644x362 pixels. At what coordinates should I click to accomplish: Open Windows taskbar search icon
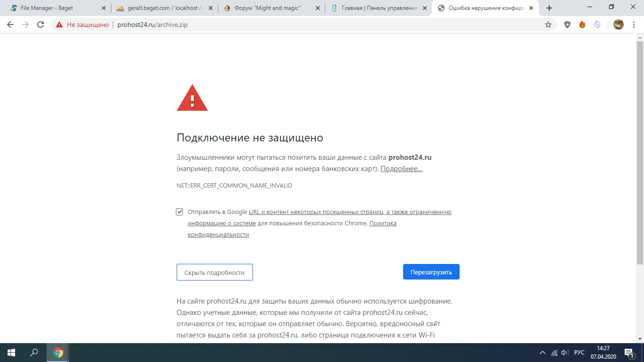(34, 353)
